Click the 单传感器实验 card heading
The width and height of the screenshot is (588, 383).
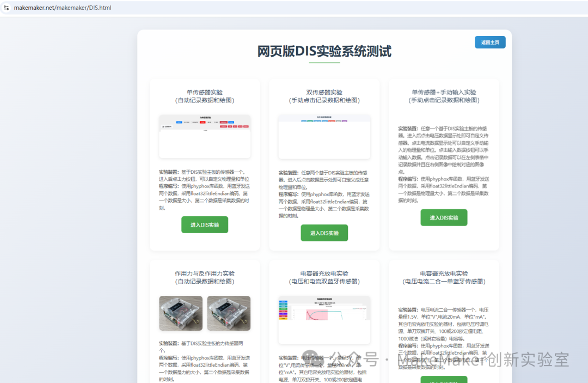coord(205,96)
